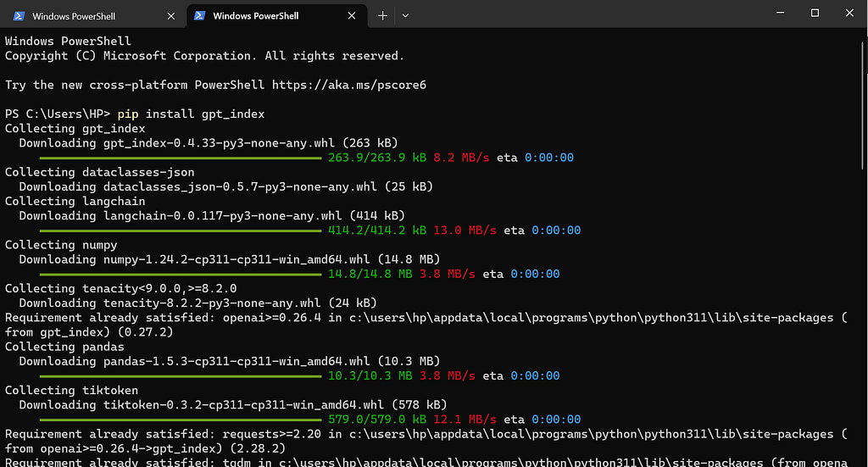Click 'Collecting langchain' line
The image size is (868, 467).
75,202
